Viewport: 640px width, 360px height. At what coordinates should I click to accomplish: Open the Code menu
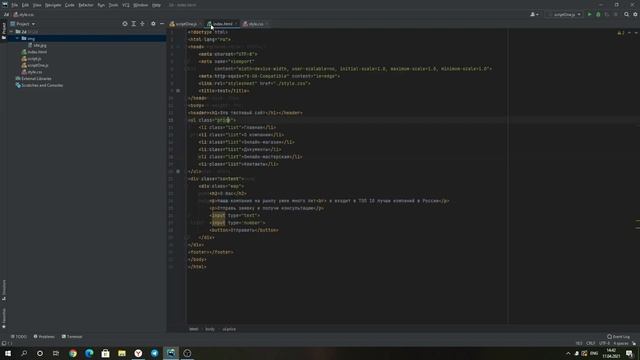(70, 5)
